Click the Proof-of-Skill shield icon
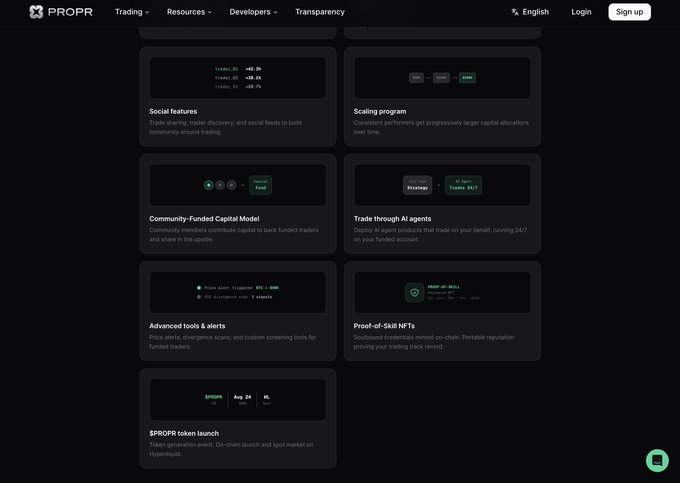The height and width of the screenshot is (483, 680). click(414, 292)
